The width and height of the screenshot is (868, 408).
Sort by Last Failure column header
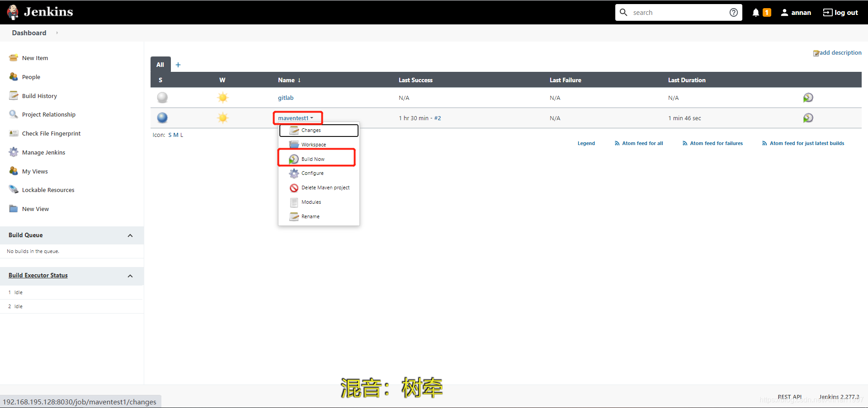[x=565, y=80]
